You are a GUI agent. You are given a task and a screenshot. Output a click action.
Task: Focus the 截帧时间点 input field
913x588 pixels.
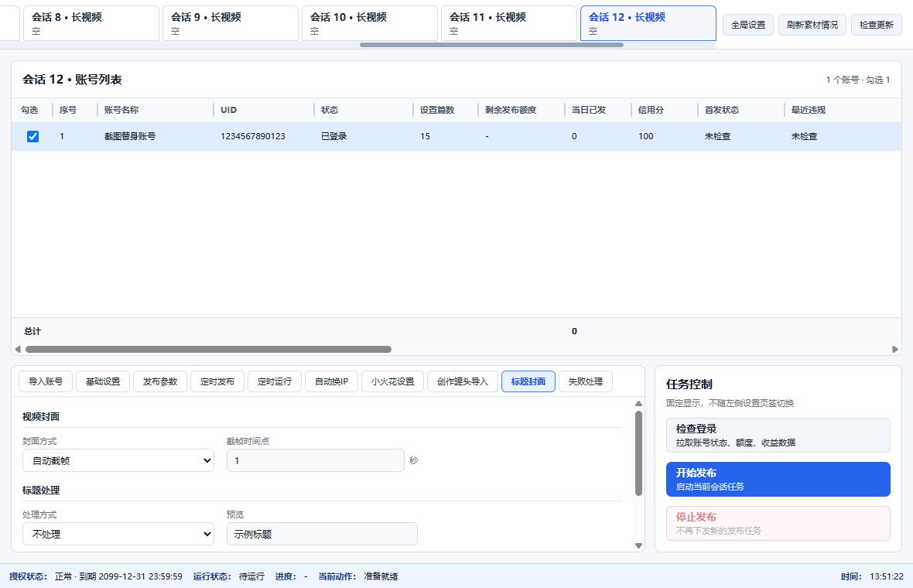coord(315,460)
